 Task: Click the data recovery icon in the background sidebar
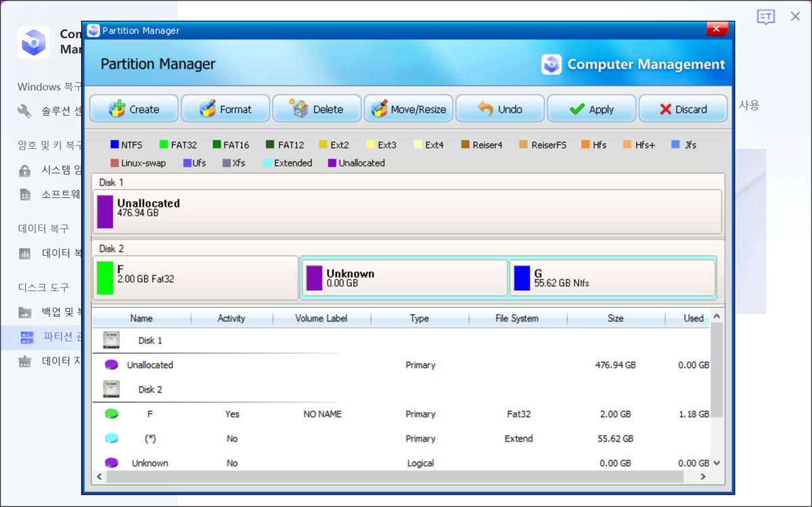[25, 254]
